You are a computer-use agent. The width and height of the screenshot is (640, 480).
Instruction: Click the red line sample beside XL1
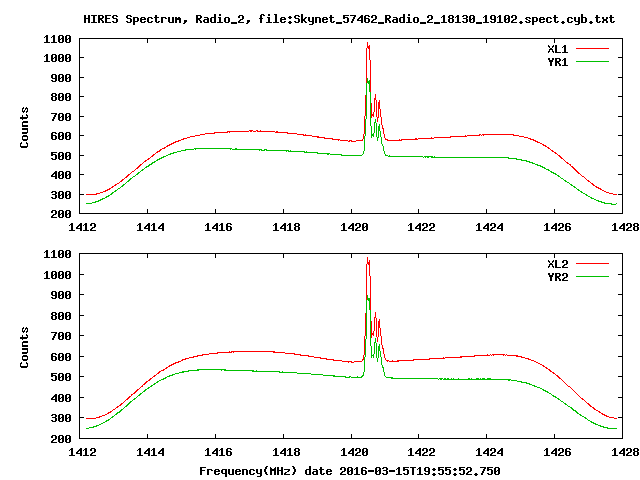pyautogui.click(x=592, y=49)
